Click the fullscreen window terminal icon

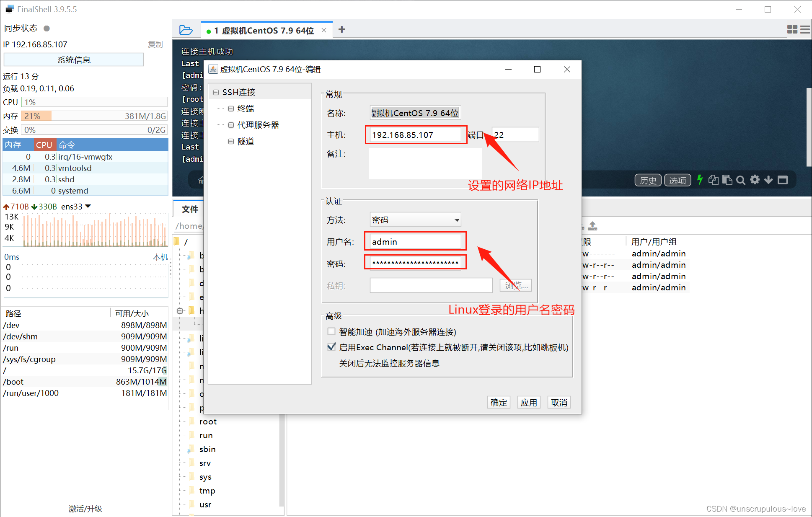click(x=783, y=180)
